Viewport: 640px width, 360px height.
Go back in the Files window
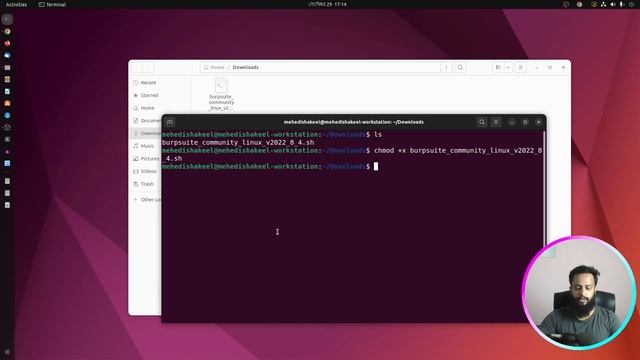137,67
